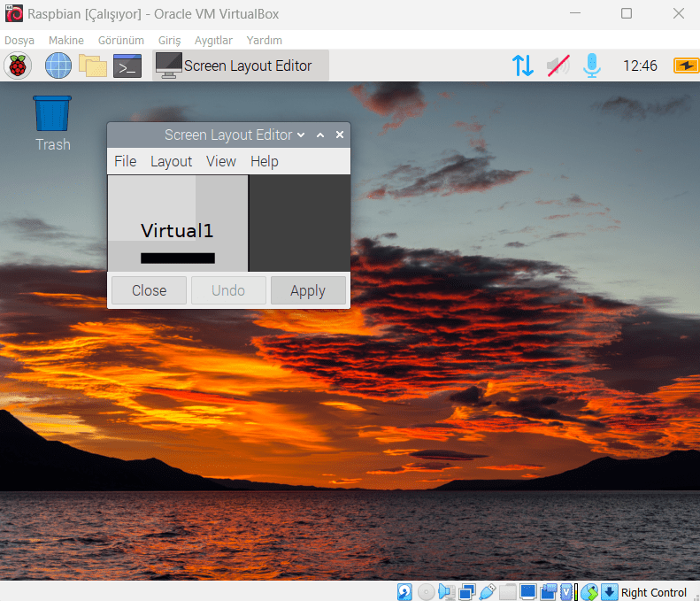Viewport: 700px width, 601px height.
Task: Click the VirtualBox hard disk status icon
Action: click(405, 592)
